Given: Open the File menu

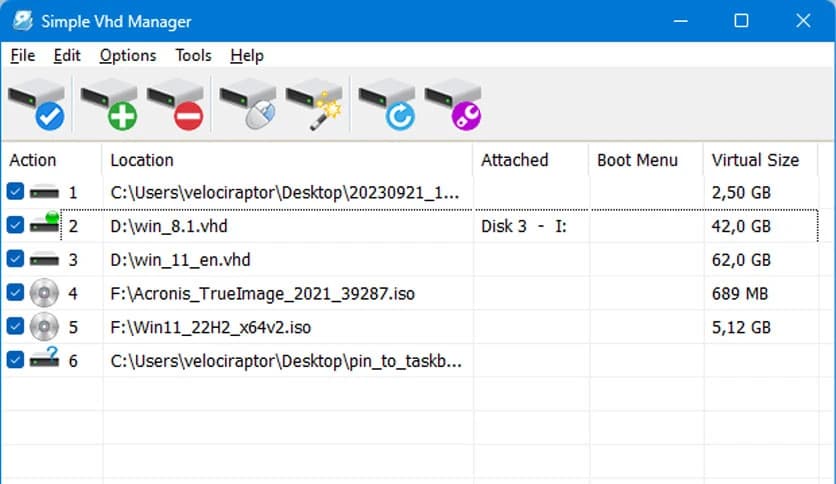Looking at the screenshot, I should [x=22, y=55].
